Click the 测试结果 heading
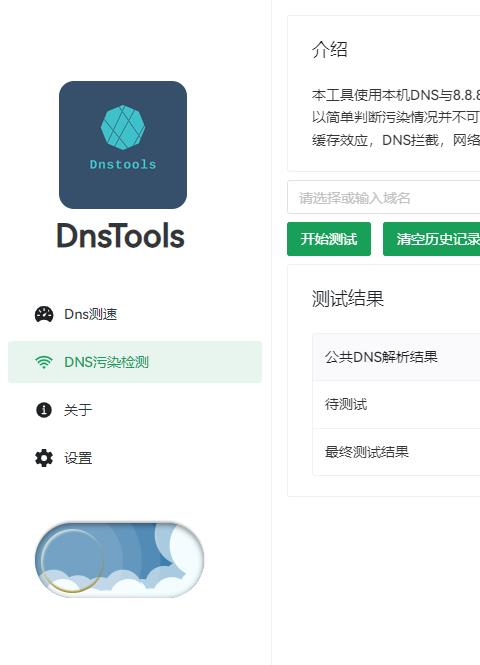 point(348,299)
